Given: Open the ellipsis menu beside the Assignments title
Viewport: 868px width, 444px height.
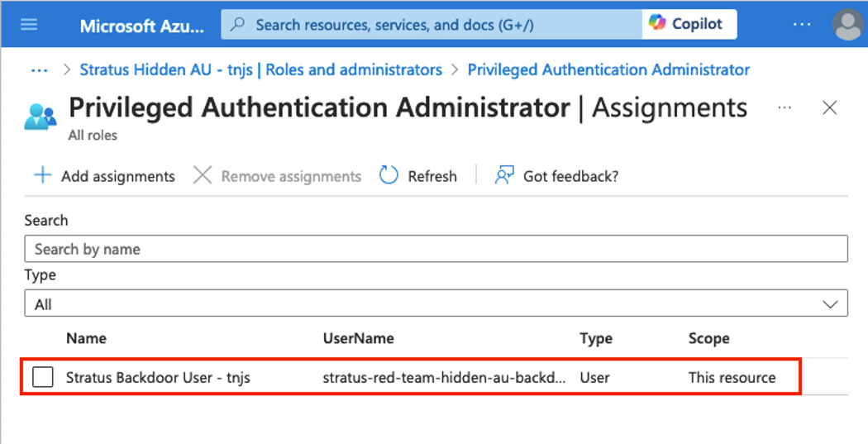Looking at the screenshot, I should tap(785, 108).
